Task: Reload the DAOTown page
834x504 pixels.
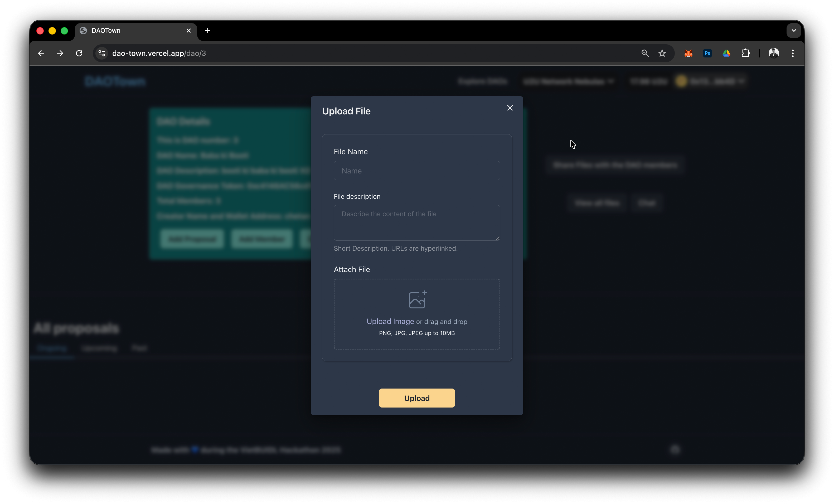Action: [79, 53]
